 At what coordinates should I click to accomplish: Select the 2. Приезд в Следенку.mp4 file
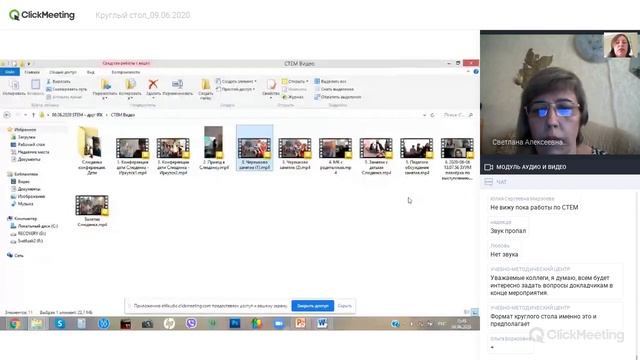213,148
